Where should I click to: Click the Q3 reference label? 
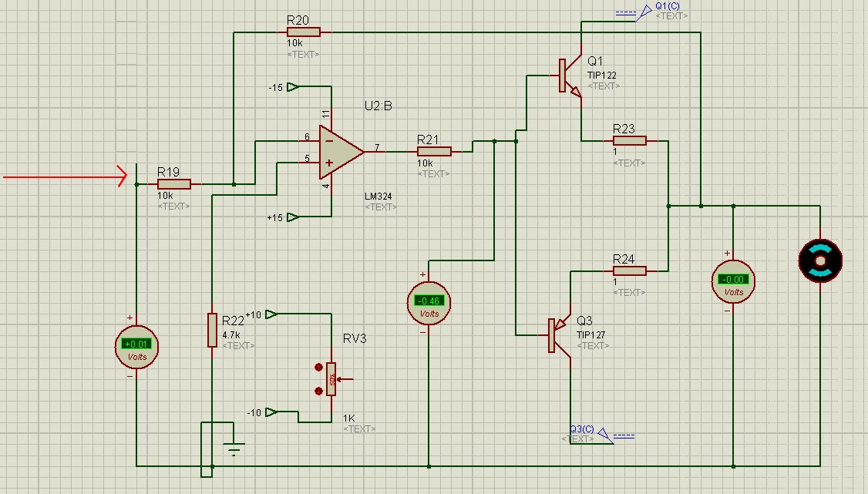(x=584, y=321)
